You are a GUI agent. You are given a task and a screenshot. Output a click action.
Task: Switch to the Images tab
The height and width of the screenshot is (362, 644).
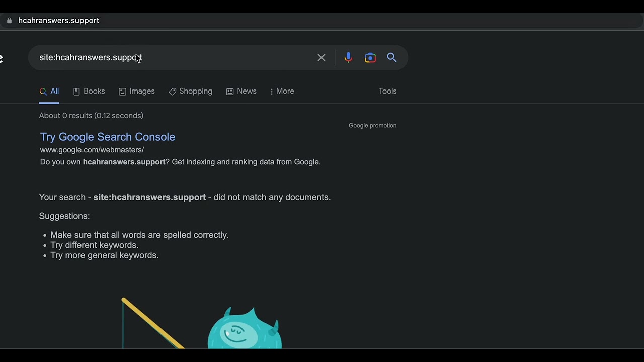pyautogui.click(x=137, y=91)
